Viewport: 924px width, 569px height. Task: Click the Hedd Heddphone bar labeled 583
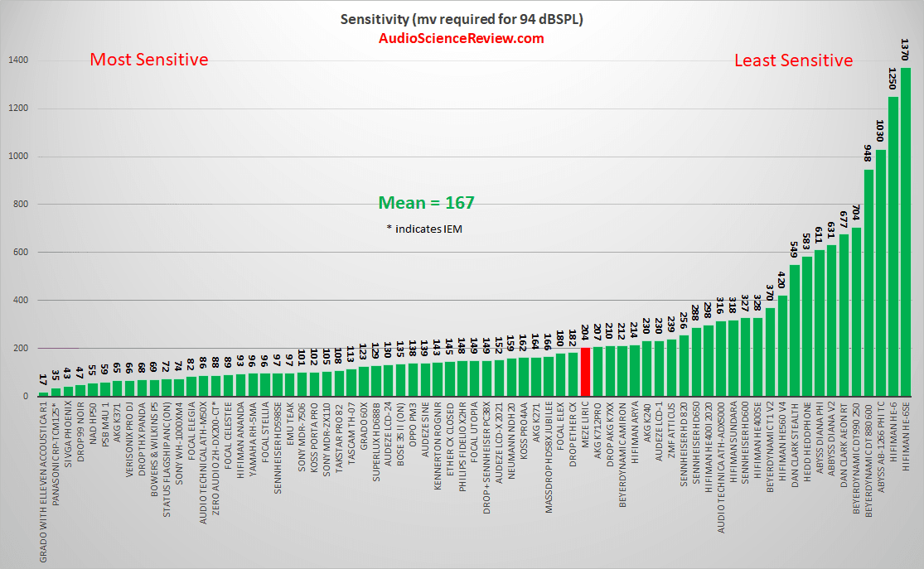point(806,326)
